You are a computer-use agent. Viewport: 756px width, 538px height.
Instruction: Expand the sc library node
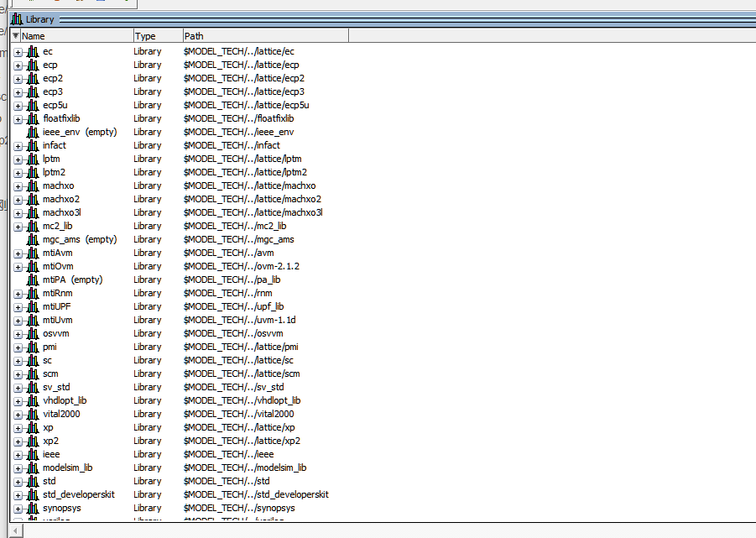[18, 361]
